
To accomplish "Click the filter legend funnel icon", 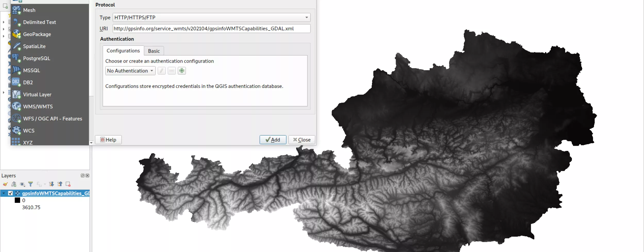I will coord(31,184).
